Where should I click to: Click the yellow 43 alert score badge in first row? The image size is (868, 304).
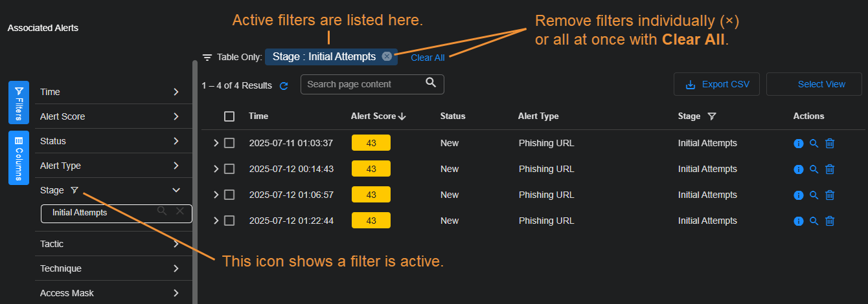point(371,143)
